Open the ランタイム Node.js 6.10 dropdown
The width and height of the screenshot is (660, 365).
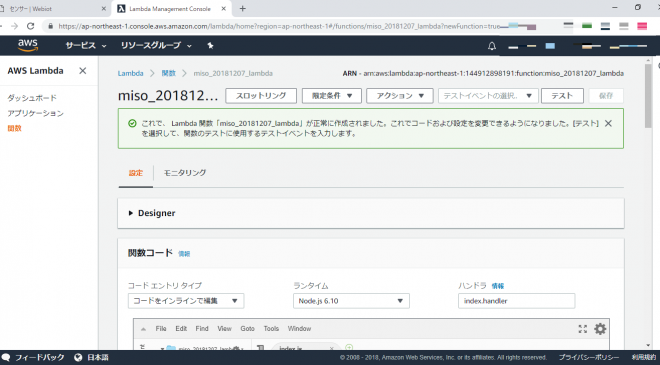point(351,301)
